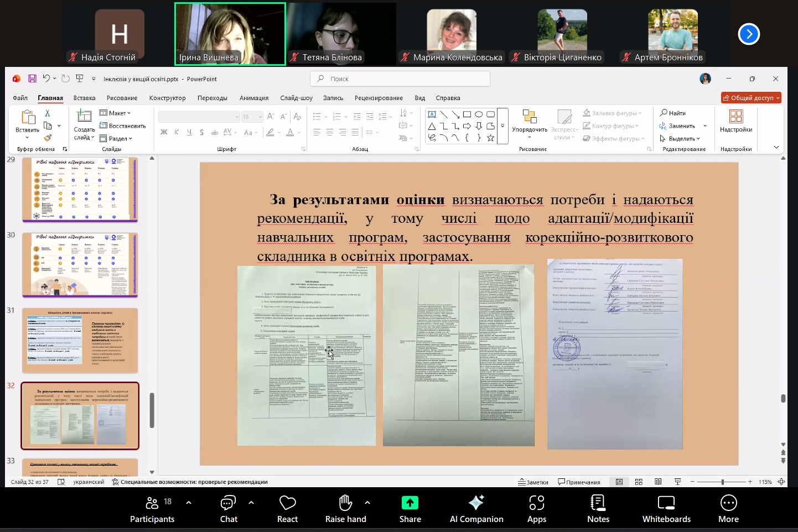Switch to the Вставка ribbon tab
798x532 pixels.
pyautogui.click(x=84, y=97)
